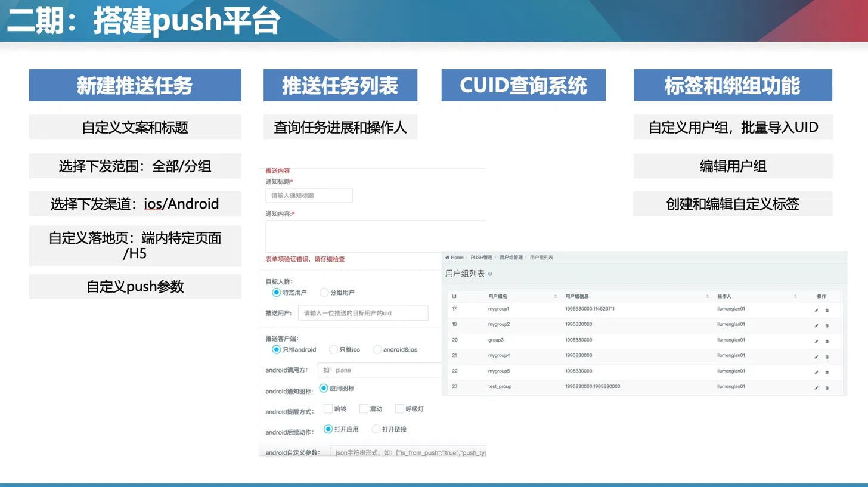Viewport: 868px width, 487px height.
Task: Click the 选择下发范围：全部/分组 box
Action: point(135,166)
